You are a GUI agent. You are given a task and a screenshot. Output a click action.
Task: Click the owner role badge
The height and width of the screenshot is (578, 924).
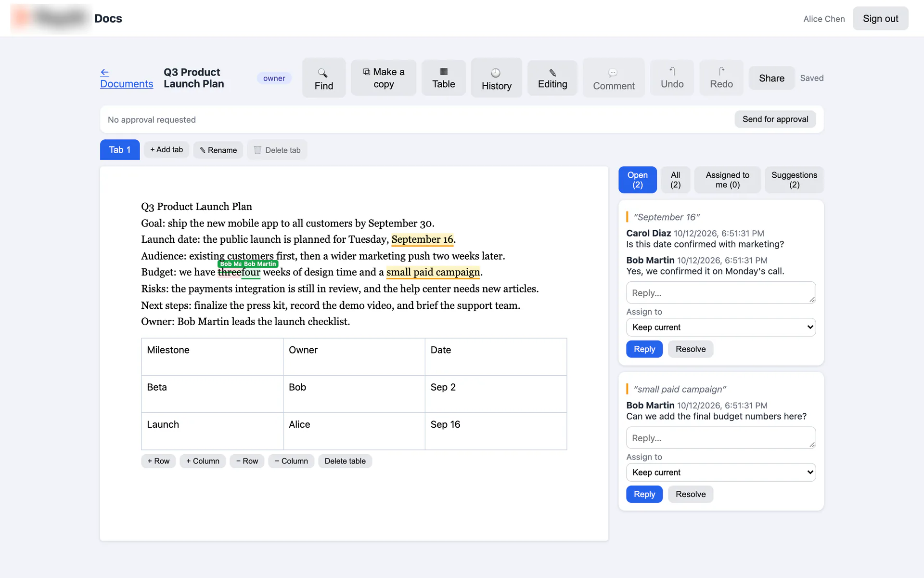point(274,78)
